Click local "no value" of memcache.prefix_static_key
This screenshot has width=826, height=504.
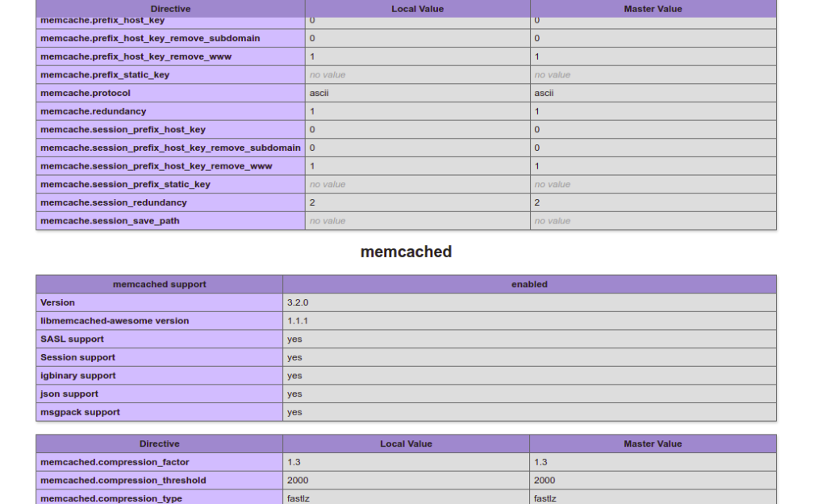327,75
